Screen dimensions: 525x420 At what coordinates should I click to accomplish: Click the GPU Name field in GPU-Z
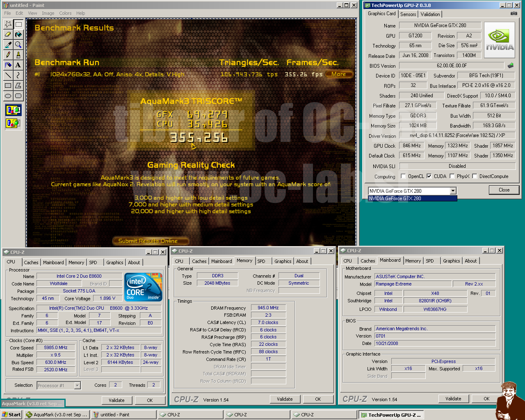(x=440, y=25)
